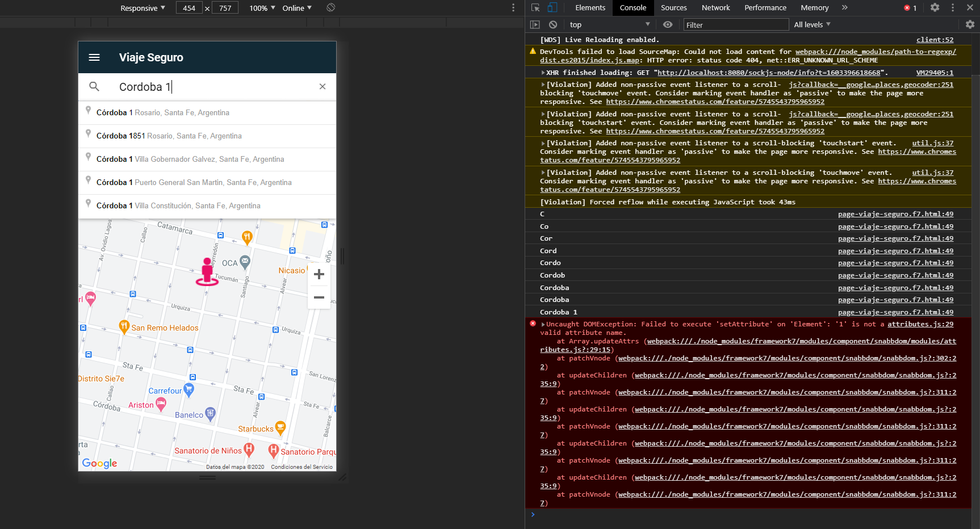Zoom in the map with plus button
Screen dimensions: 980x529
tap(319, 274)
